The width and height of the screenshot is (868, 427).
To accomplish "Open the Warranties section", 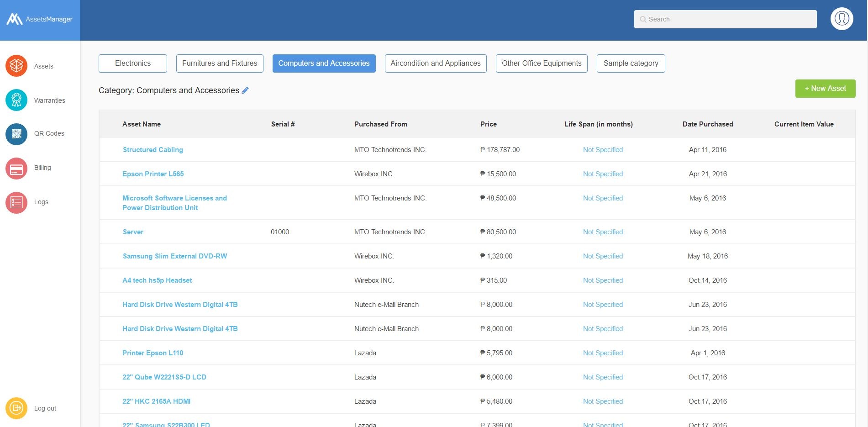I will pyautogui.click(x=16, y=100).
